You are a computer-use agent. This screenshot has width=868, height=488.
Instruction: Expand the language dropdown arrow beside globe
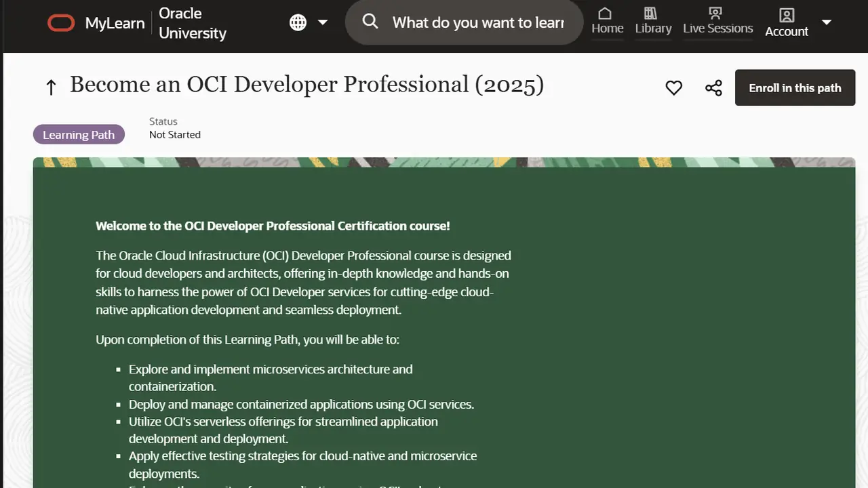[323, 22]
